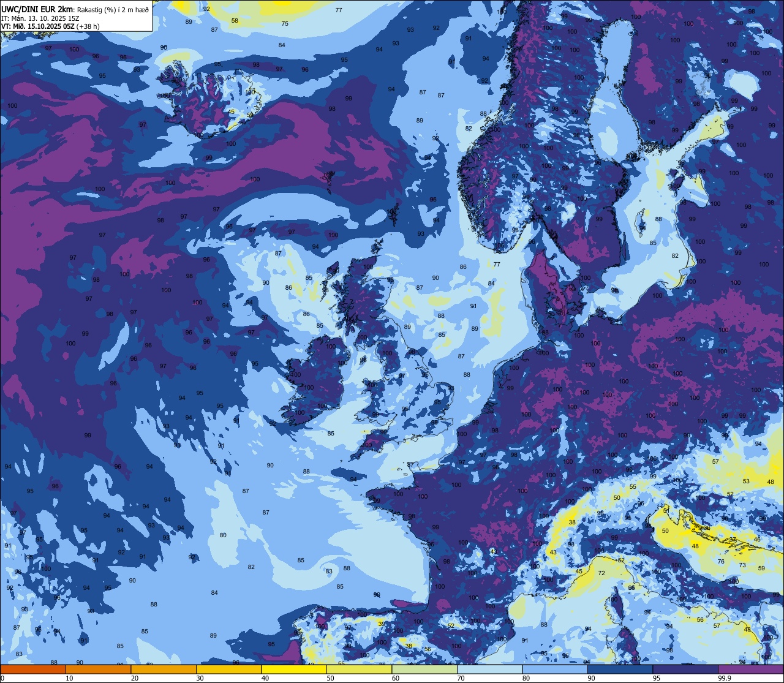The image size is (784, 683).
Task: Click the 80–90% light blue legend swatch
Action: tap(555, 669)
